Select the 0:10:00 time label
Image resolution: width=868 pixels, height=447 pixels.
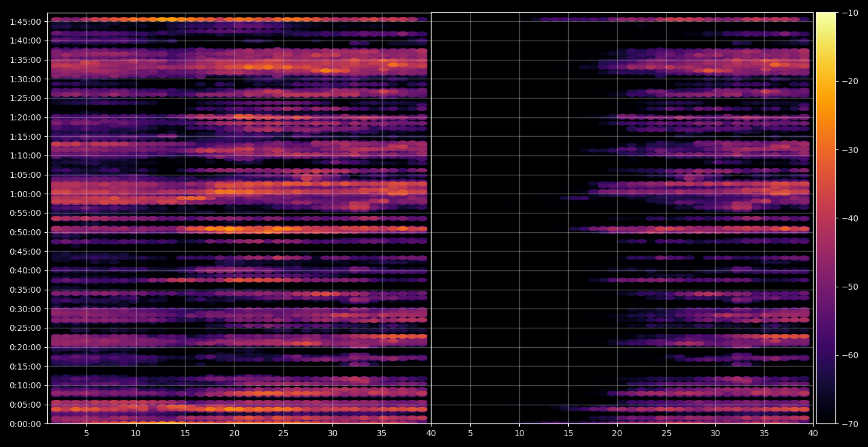(x=25, y=385)
